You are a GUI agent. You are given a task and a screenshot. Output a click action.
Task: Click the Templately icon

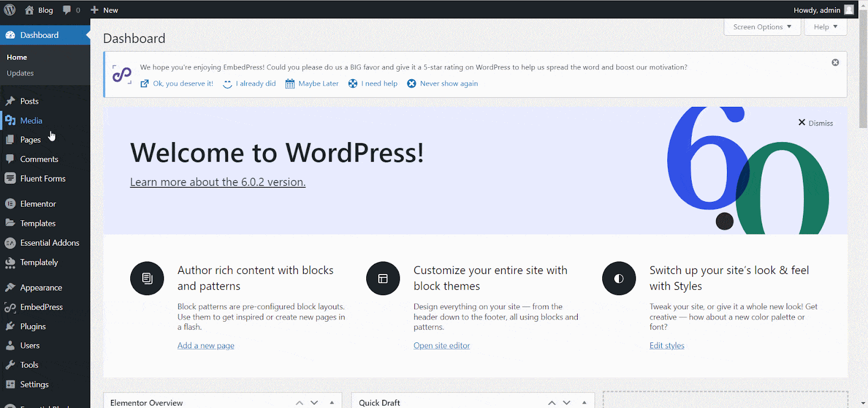pos(10,263)
